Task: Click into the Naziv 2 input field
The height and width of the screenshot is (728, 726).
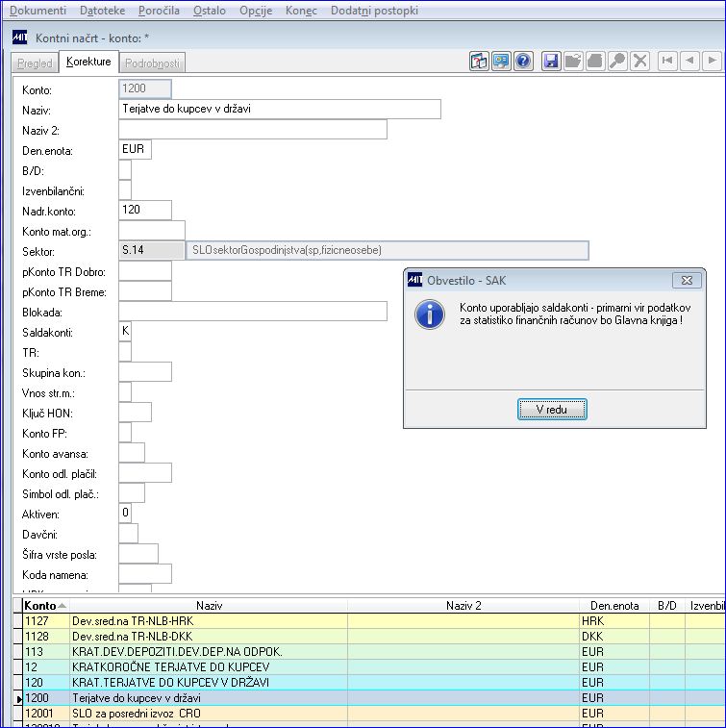Action: [253, 130]
